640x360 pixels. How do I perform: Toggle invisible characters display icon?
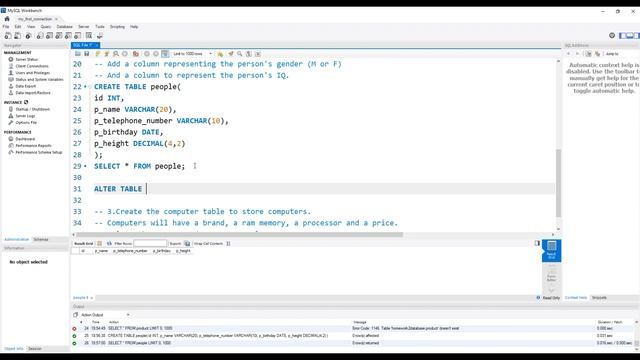(x=249, y=54)
